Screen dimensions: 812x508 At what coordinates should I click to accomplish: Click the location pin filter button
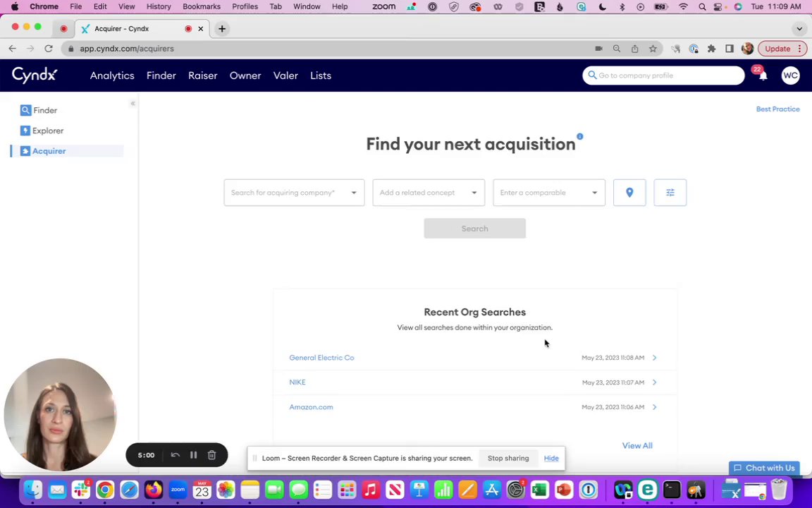[x=629, y=193]
